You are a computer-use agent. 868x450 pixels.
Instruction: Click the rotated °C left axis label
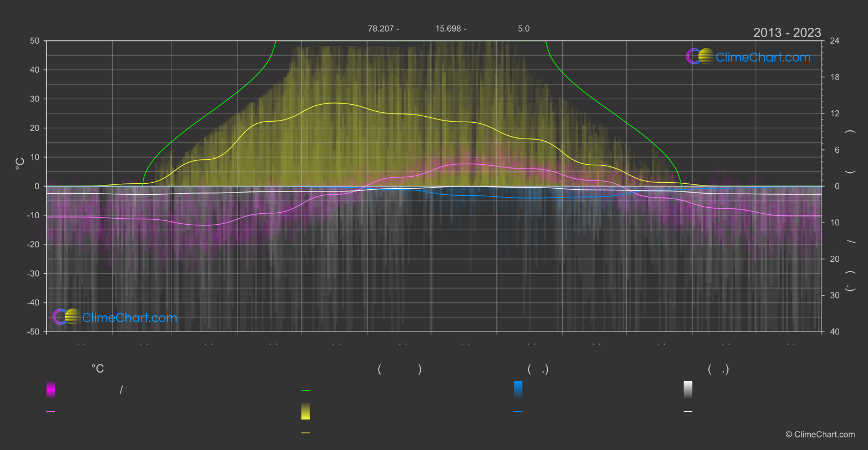click(20, 163)
